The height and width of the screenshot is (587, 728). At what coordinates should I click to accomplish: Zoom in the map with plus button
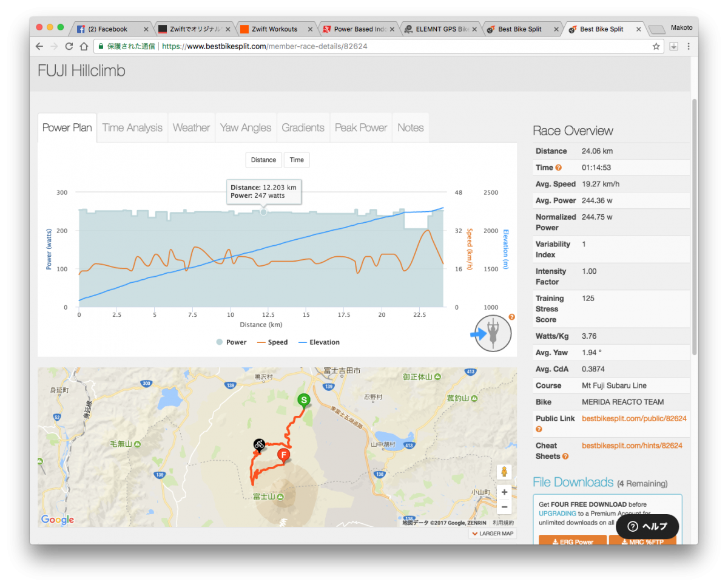click(x=504, y=492)
